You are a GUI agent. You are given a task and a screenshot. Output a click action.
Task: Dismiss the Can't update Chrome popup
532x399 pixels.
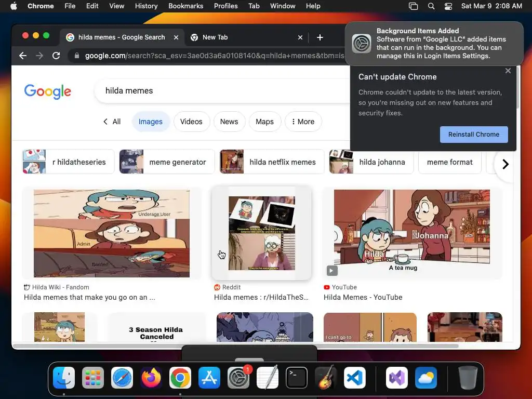(x=508, y=71)
